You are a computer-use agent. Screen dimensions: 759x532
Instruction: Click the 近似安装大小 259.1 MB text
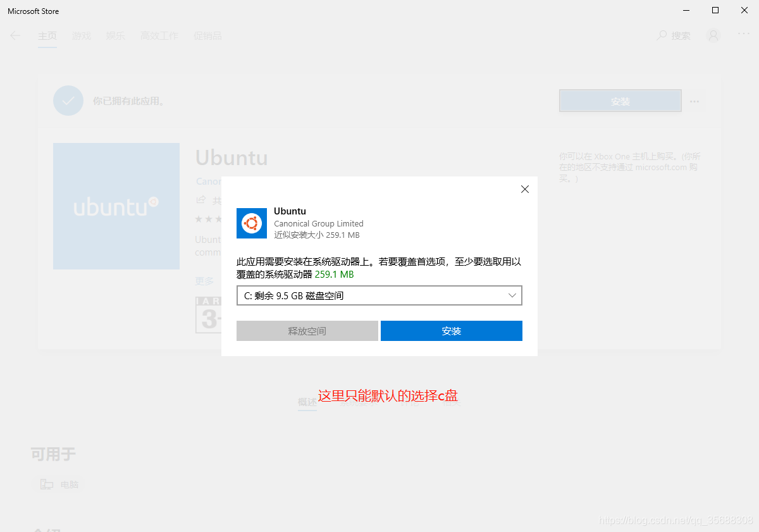point(317,235)
